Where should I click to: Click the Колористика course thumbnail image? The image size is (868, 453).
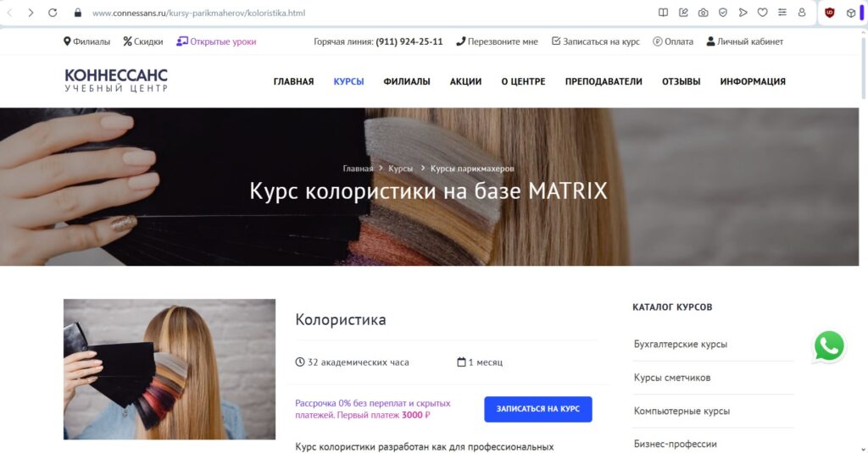170,369
